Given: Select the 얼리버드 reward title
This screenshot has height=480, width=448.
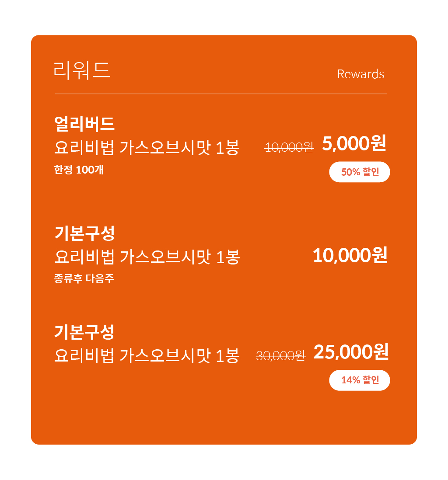Looking at the screenshot, I should (x=84, y=124).
